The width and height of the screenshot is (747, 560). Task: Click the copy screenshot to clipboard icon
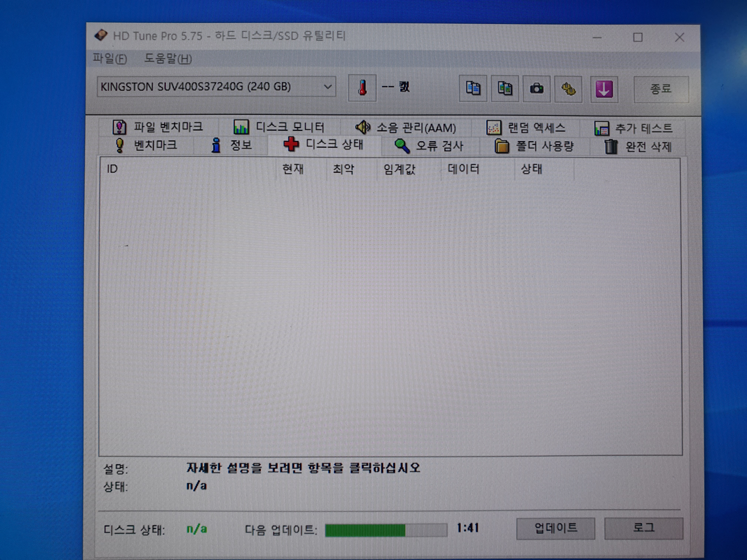[x=505, y=89]
